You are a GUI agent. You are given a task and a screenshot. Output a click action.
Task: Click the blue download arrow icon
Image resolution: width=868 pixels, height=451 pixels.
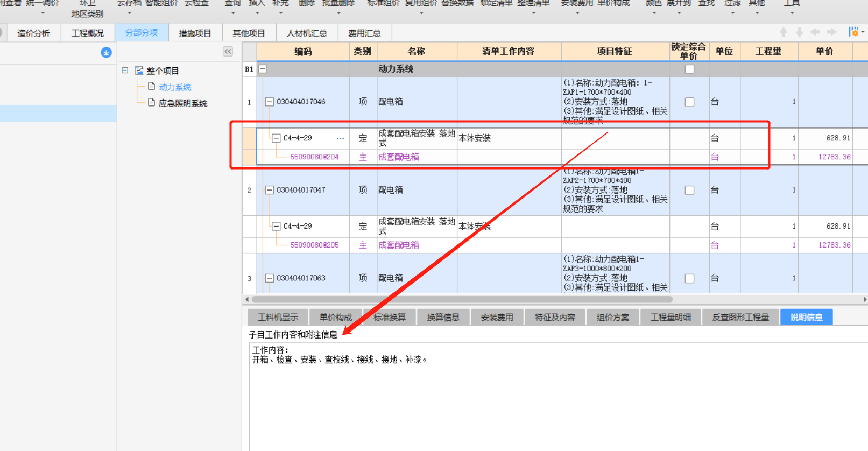click(x=106, y=52)
